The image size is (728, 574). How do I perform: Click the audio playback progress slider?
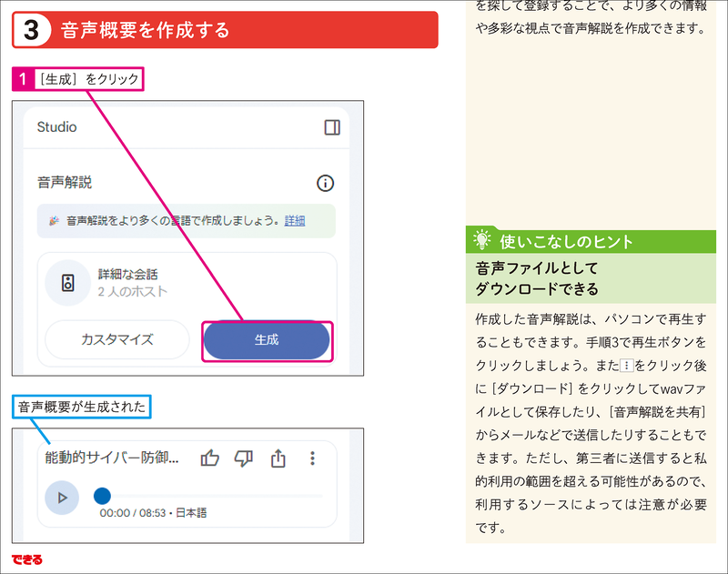pos(103,497)
